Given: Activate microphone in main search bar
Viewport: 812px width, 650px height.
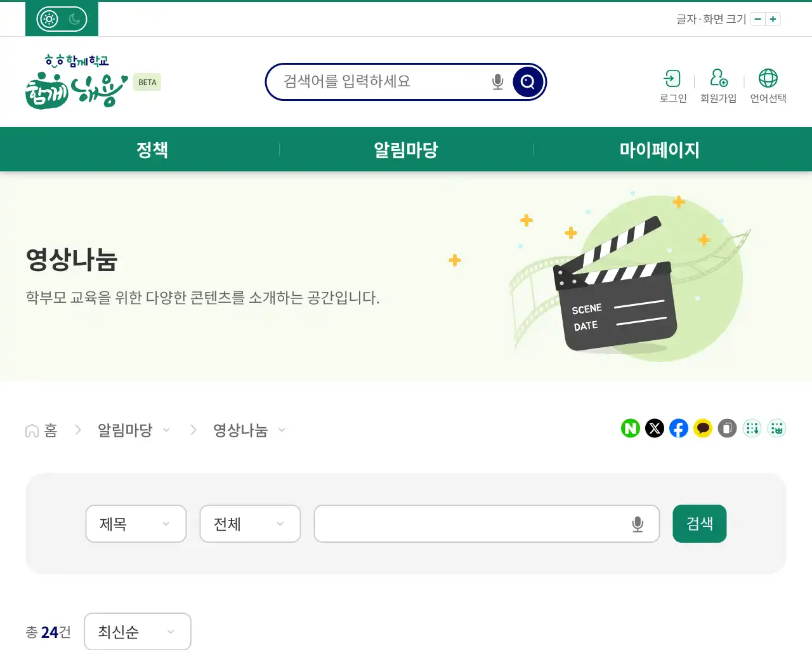Looking at the screenshot, I should pyautogui.click(x=497, y=81).
